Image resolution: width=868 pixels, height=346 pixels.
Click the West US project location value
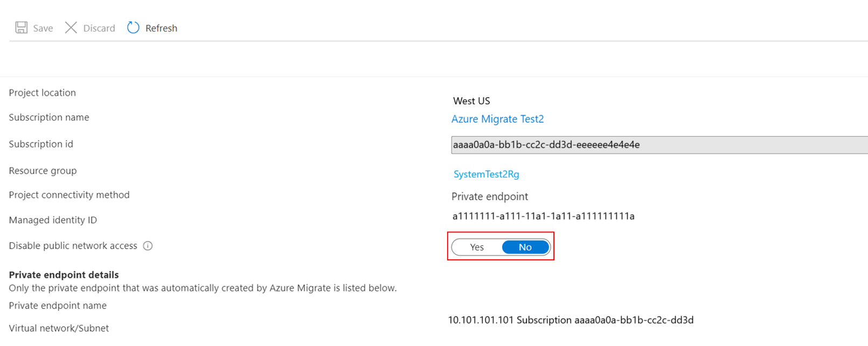coord(471,101)
